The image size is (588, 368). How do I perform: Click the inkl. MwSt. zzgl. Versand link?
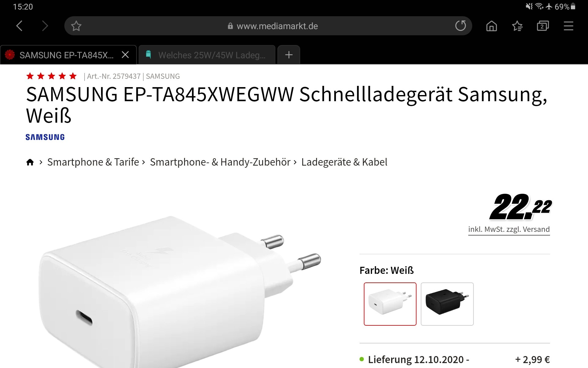point(509,229)
